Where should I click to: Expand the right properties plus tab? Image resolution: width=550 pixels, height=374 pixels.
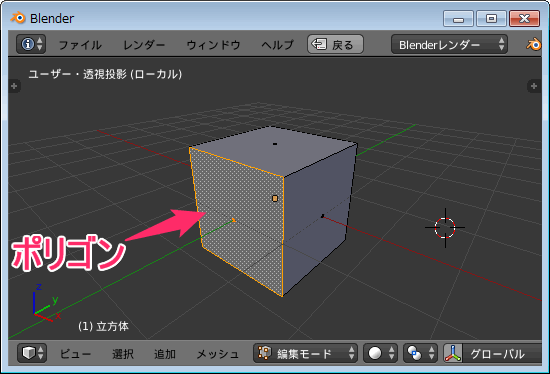click(x=534, y=86)
